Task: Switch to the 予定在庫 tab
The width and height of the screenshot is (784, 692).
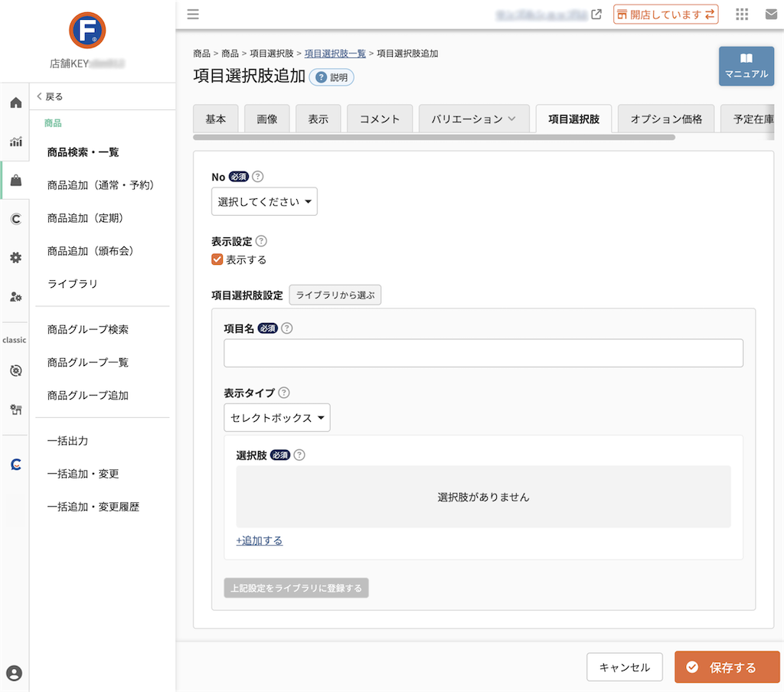Action: click(747, 119)
